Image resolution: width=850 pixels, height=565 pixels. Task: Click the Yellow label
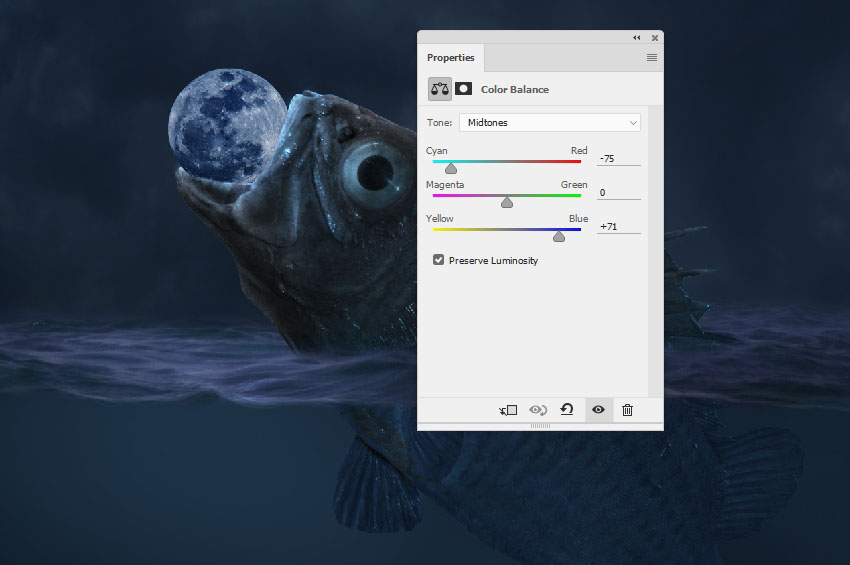439,219
